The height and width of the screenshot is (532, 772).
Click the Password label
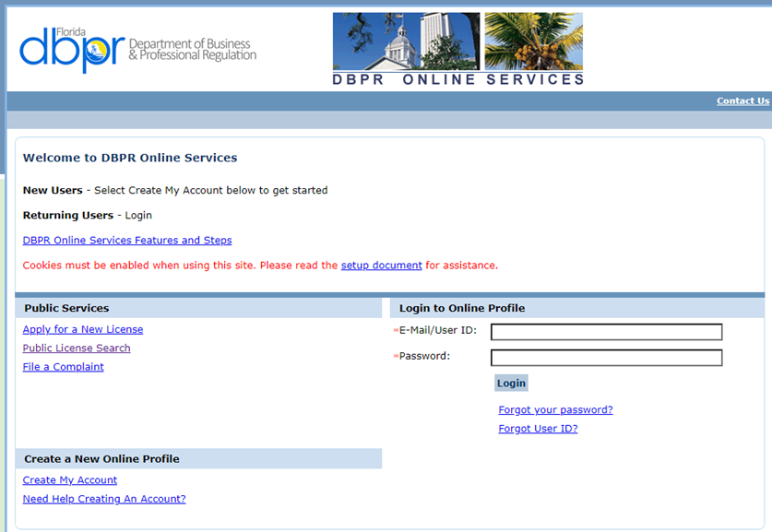point(424,356)
